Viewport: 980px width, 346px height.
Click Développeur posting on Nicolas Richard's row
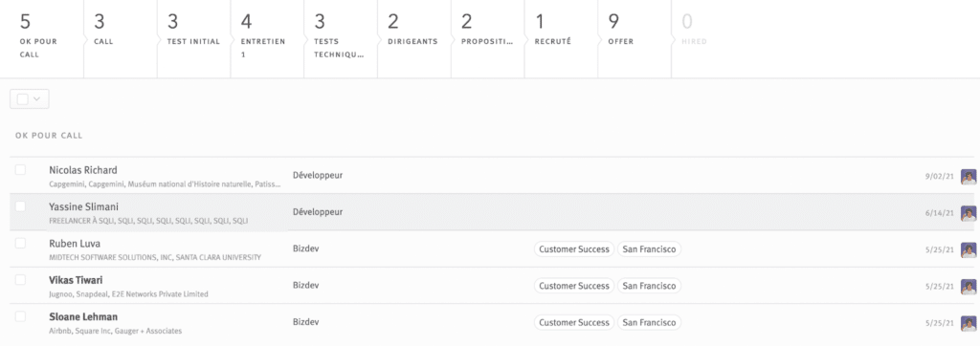318,176
